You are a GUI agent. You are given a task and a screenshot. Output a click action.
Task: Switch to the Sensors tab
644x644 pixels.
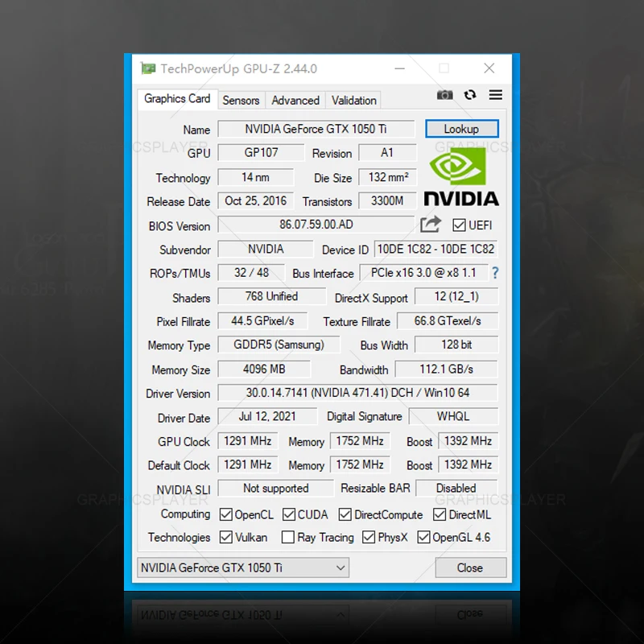click(x=241, y=100)
